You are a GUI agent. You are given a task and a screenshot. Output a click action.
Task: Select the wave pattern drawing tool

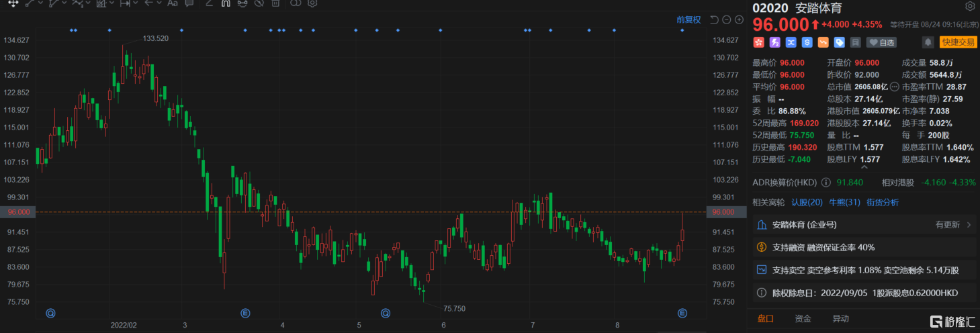click(78, 3)
